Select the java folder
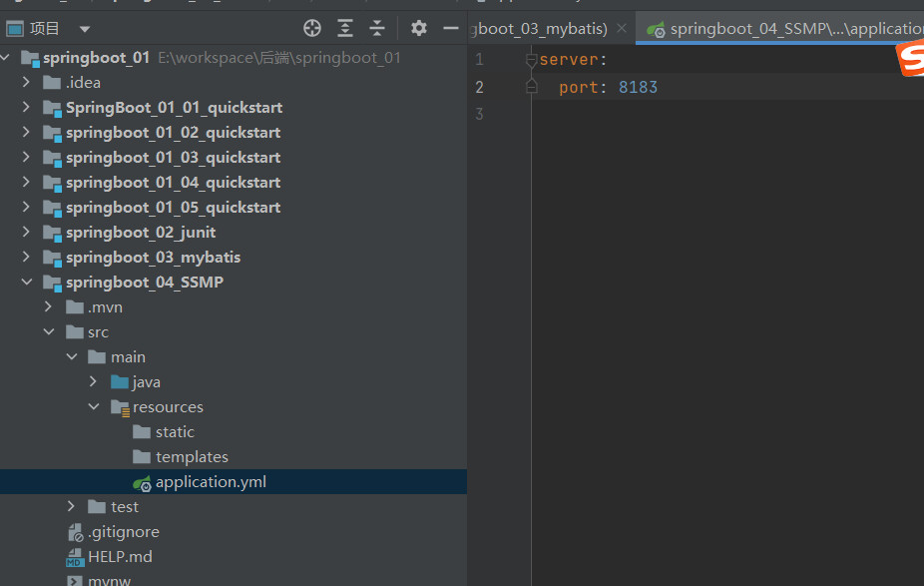Screen dimensions: 924x586 click(146, 382)
